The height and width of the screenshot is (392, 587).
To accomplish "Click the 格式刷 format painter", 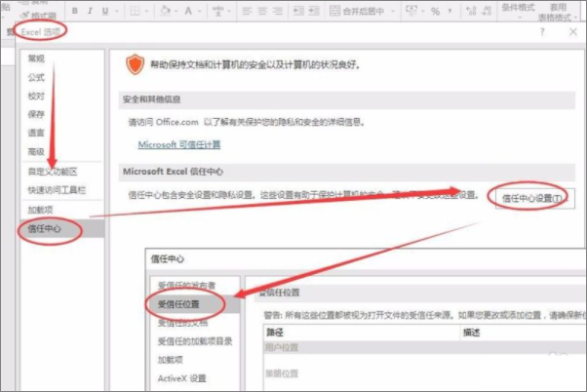I will point(39,16).
